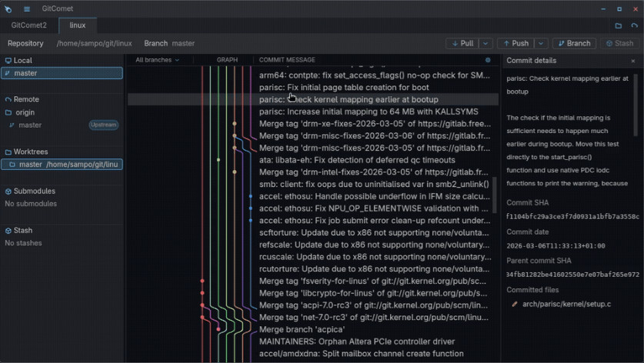This screenshot has width=644, height=363.
Task: Select commit 'accel: ethosu: Fix job submit error clean-up'
Action: tap(313, 221)
